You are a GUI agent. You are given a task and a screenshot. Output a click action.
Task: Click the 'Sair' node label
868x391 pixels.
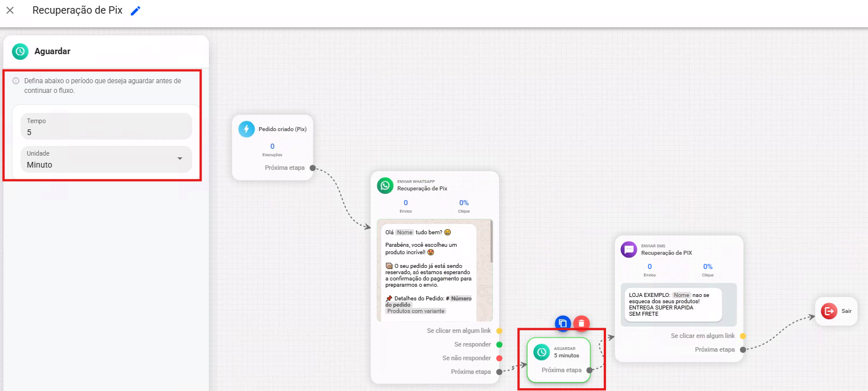point(846,311)
